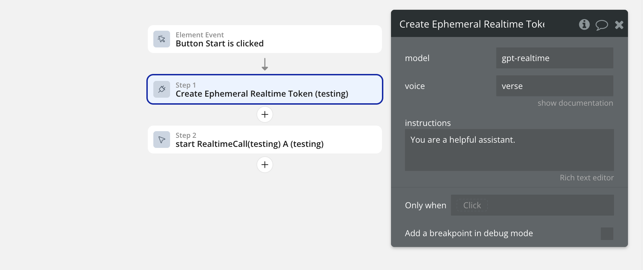Viewport: 644px width, 270px height.
Task: Select Step 1 Create Ephemeral Realtime Token
Action: (265, 89)
